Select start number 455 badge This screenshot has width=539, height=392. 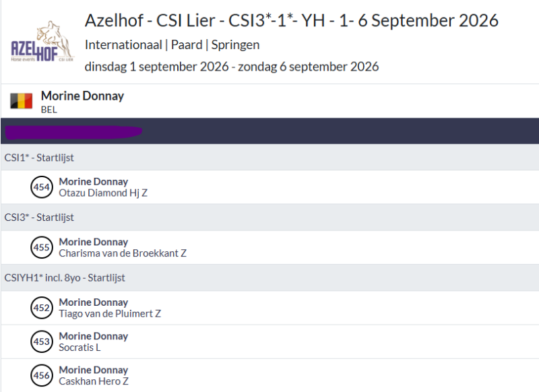click(42, 247)
